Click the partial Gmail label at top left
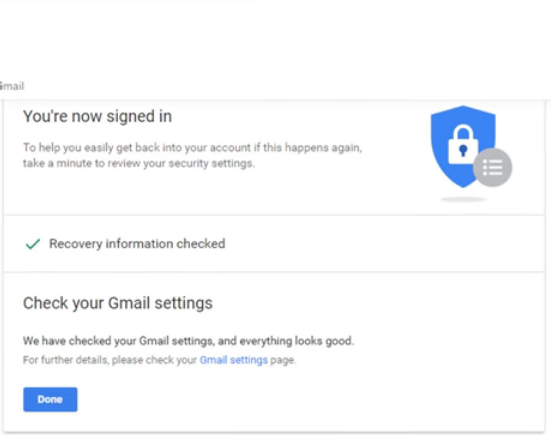Image resolution: width=551 pixels, height=435 pixels. pyautogui.click(x=12, y=86)
